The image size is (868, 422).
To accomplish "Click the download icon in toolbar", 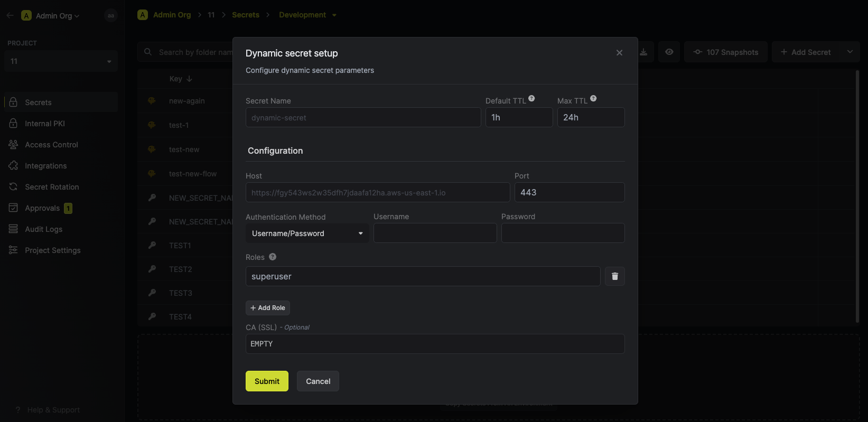I will (643, 52).
